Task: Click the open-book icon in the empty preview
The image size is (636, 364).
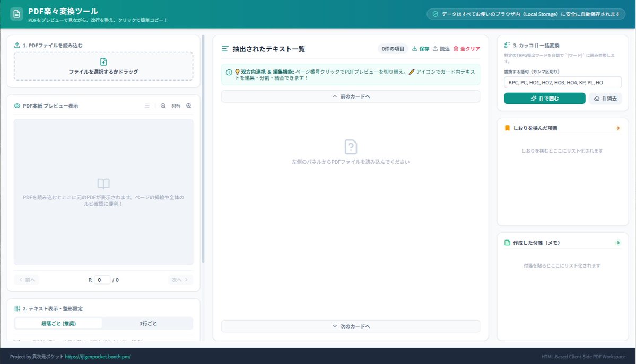Action: point(103,183)
